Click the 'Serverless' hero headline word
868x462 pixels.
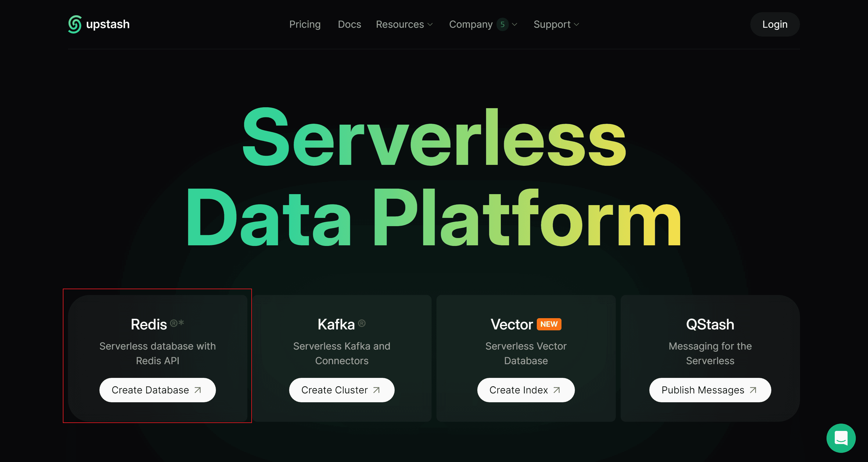[x=434, y=137]
